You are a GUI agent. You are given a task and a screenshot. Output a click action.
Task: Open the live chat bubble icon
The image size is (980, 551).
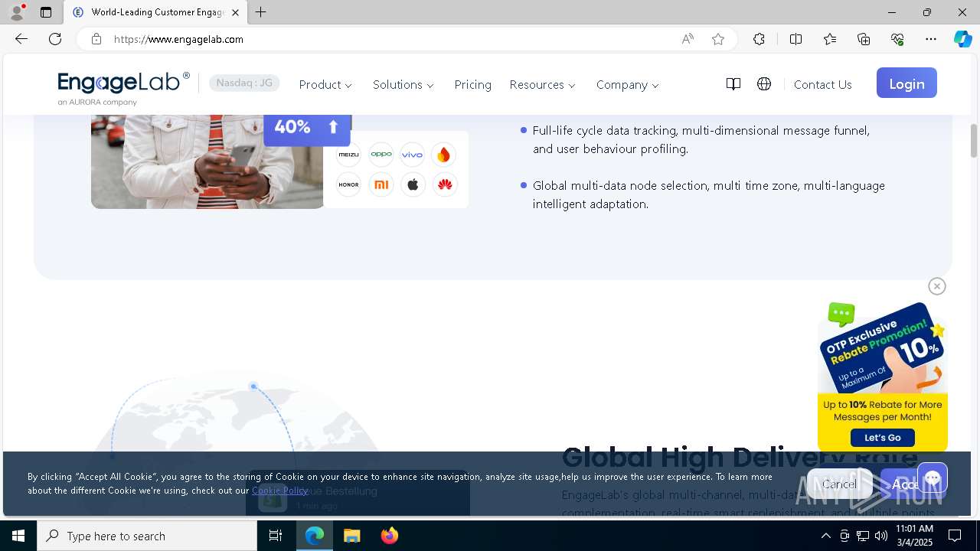pos(933,479)
